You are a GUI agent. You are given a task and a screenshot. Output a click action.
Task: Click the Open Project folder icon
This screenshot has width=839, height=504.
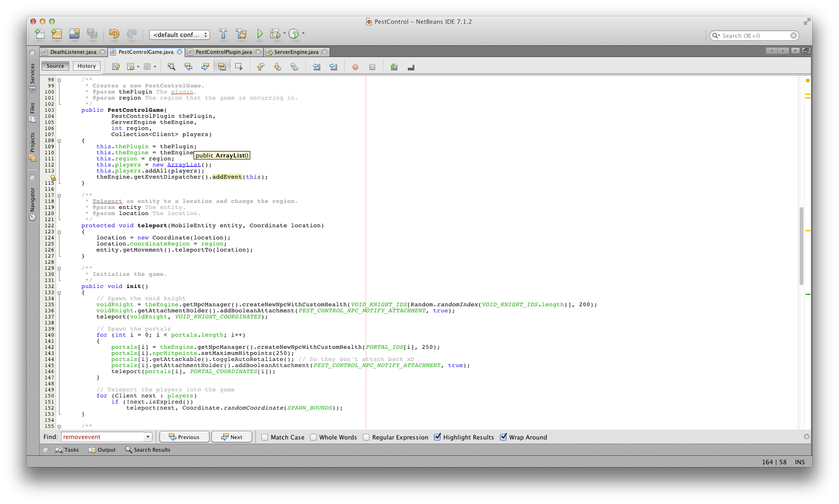click(x=74, y=34)
